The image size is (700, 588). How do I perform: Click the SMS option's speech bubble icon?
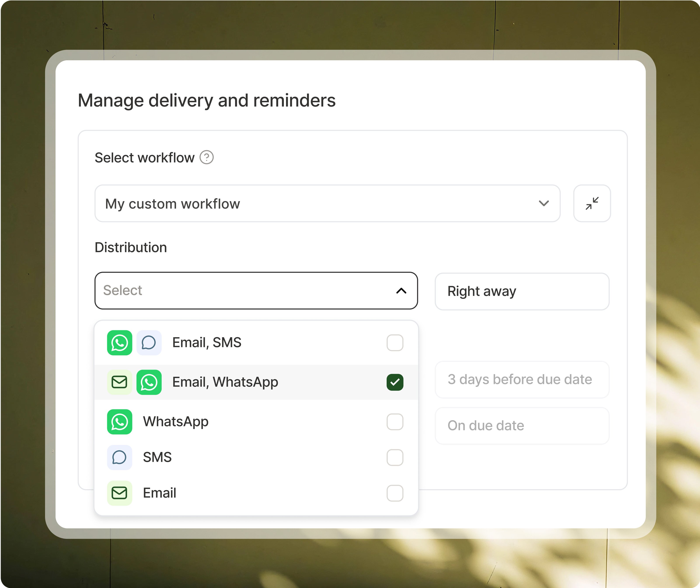[x=119, y=457]
